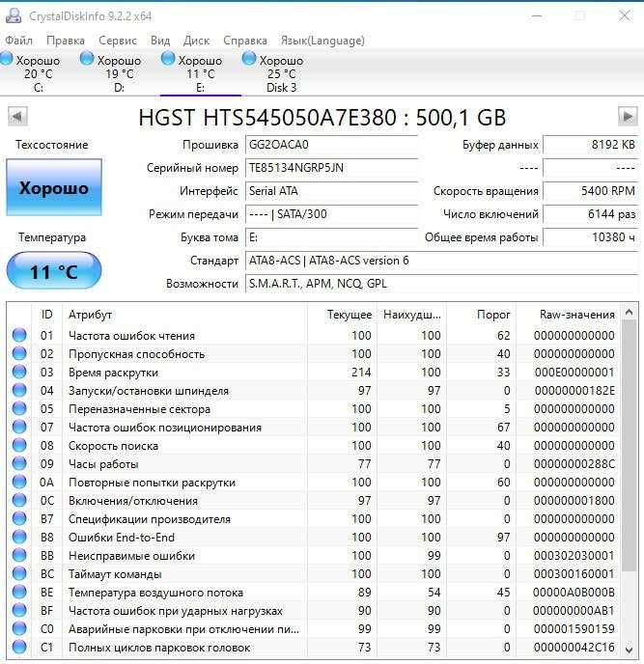This screenshot has height=664, width=644.
Task: Open the Сервис menu
Action: click(x=118, y=41)
